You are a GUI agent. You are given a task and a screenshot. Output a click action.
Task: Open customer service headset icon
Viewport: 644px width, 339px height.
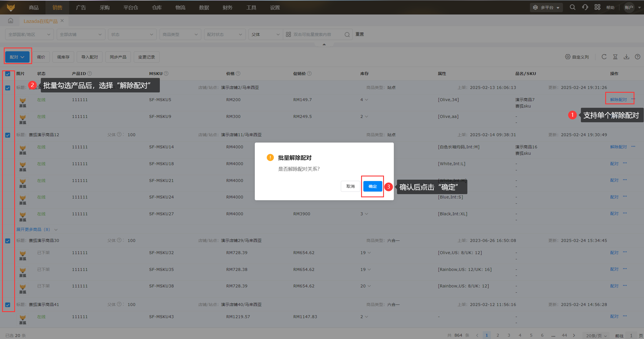(585, 7)
